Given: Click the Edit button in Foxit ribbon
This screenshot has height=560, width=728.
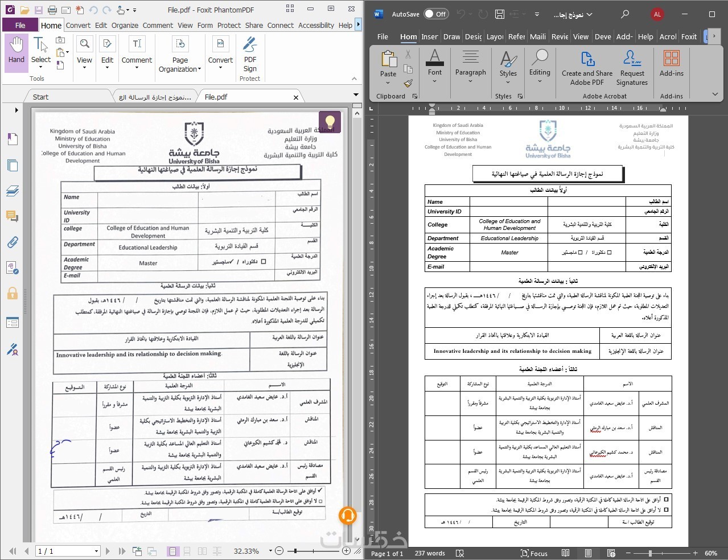Looking at the screenshot, I should click(x=107, y=51).
